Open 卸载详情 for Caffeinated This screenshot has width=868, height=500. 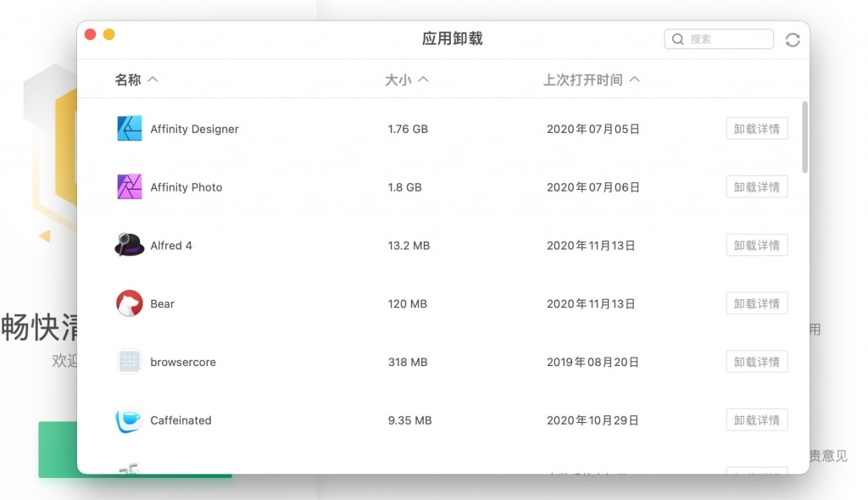click(x=757, y=419)
